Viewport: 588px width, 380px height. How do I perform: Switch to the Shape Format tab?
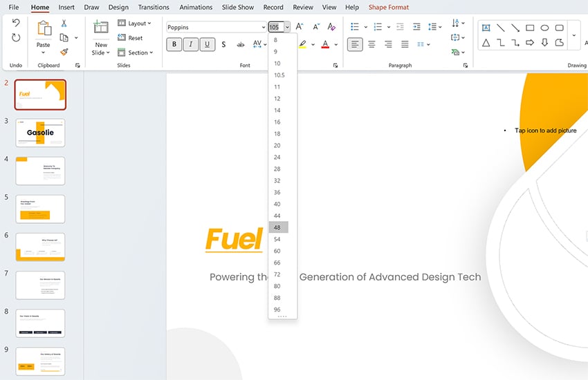point(388,8)
